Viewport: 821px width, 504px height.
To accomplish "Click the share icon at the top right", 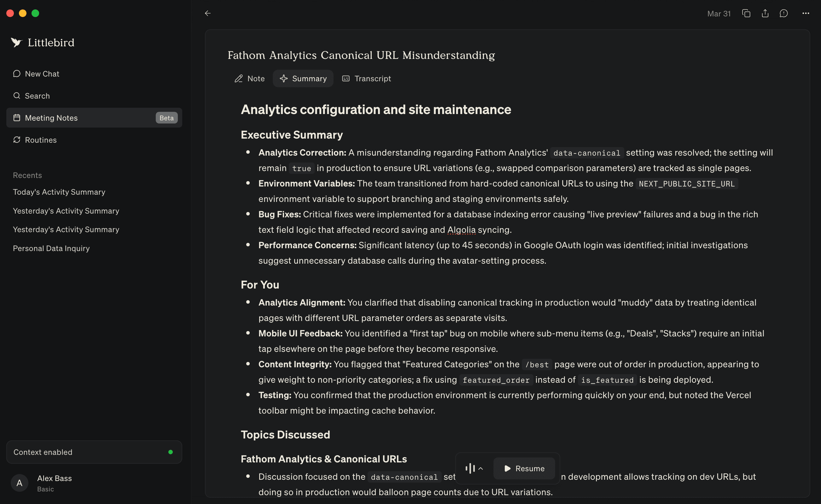I will [x=765, y=13].
